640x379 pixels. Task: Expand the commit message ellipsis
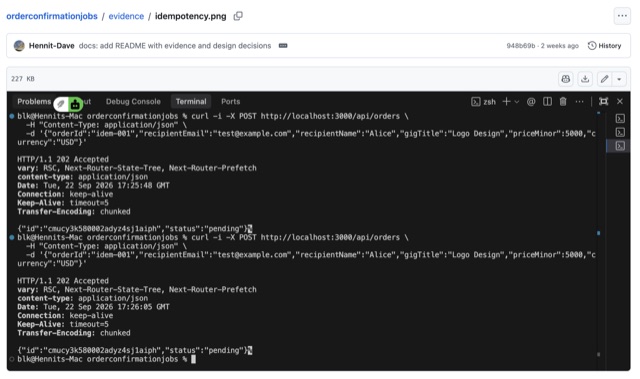[x=283, y=46]
